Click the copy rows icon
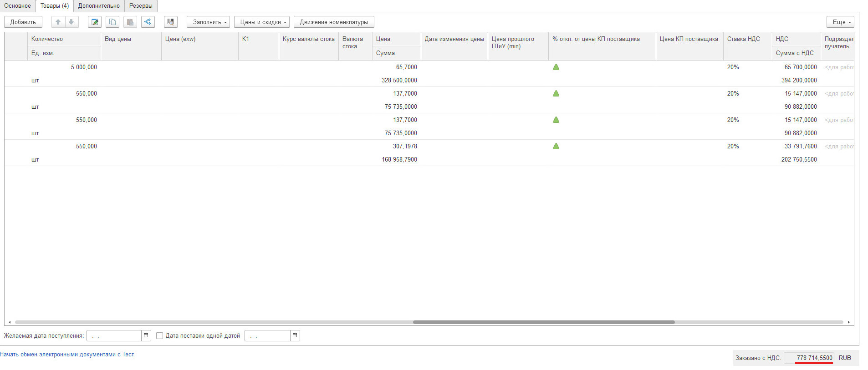The image size is (868, 370). point(112,22)
